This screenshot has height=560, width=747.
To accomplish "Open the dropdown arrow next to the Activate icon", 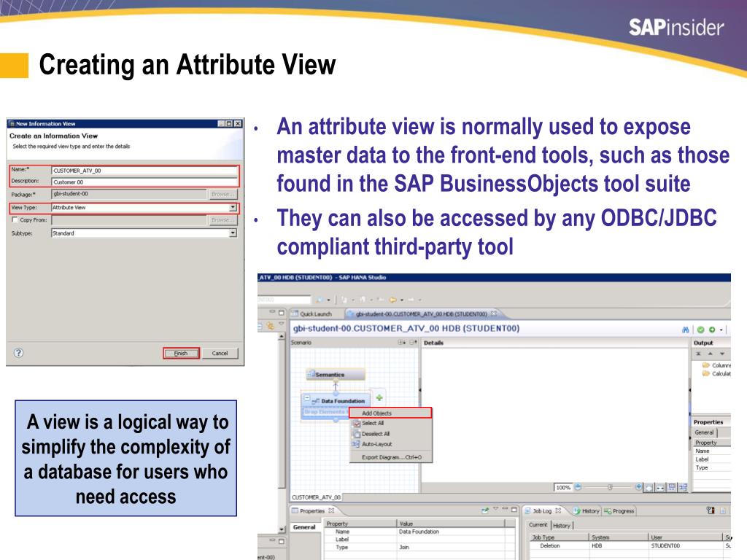I will tap(721, 330).
